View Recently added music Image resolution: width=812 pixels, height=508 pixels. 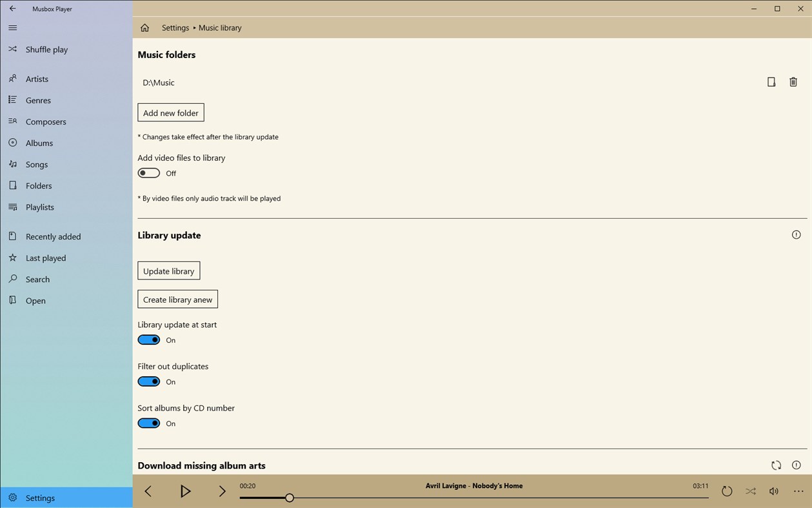click(x=53, y=236)
